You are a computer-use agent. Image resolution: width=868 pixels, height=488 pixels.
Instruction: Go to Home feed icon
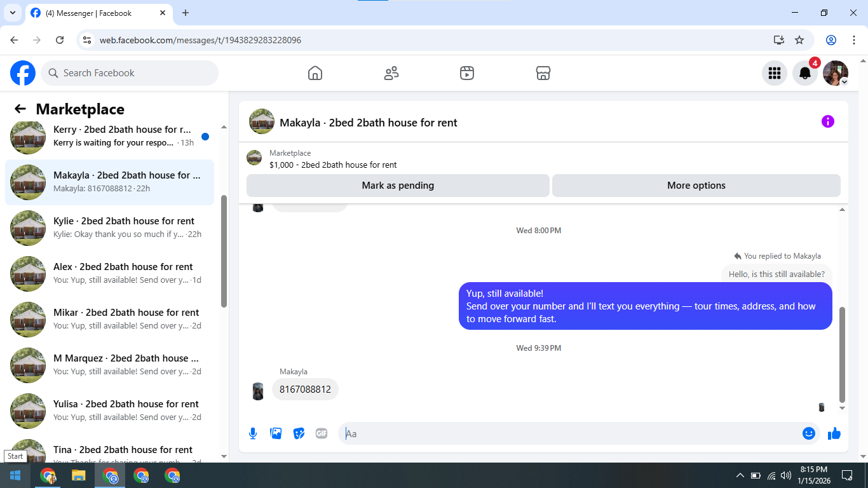[x=315, y=73]
